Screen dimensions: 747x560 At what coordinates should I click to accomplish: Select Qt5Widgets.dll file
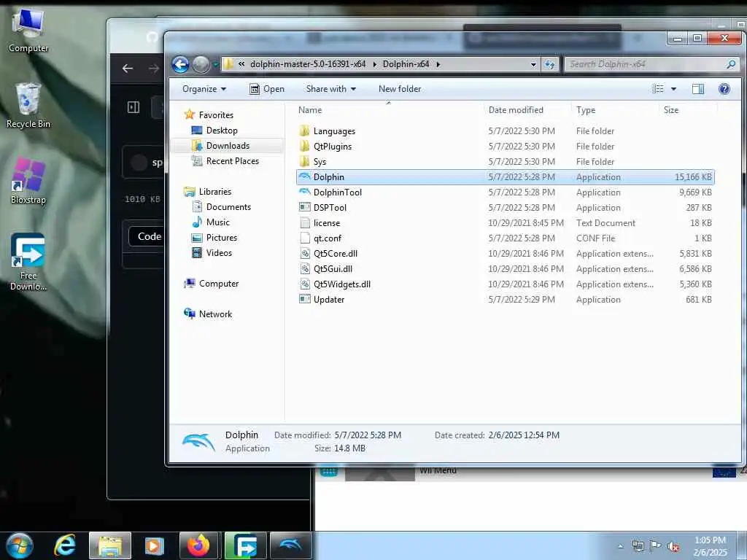tap(341, 284)
